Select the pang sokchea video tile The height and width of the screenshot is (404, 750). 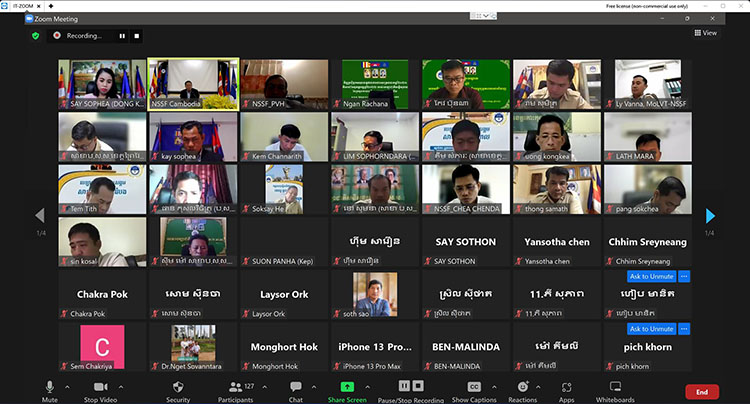point(648,189)
